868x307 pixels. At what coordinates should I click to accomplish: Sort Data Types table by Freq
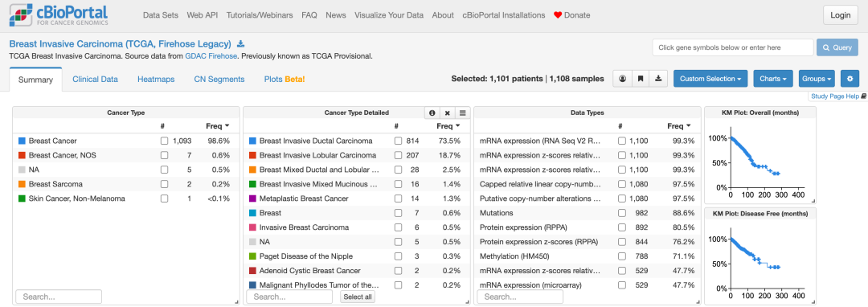pyautogui.click(x=679, y=126)
